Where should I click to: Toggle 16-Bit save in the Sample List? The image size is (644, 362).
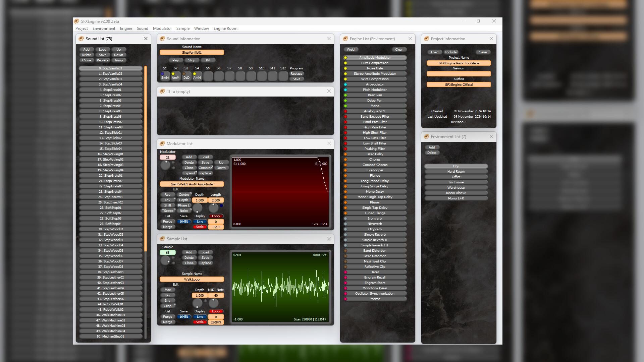[x=184, y=316]
